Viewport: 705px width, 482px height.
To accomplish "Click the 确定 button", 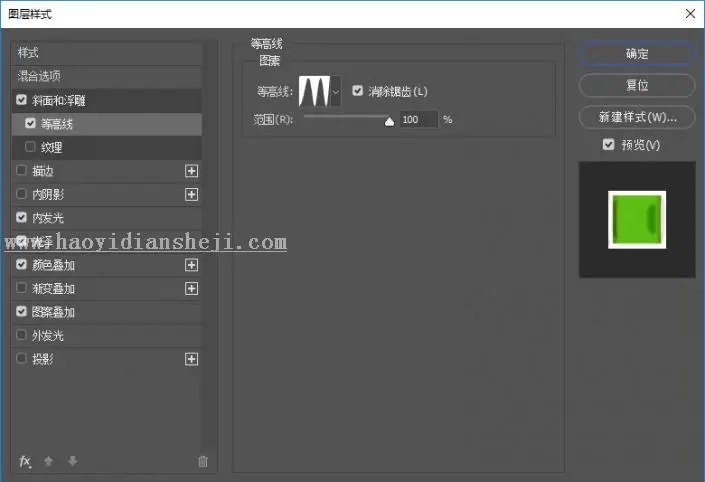I will (x=637, y=54).
